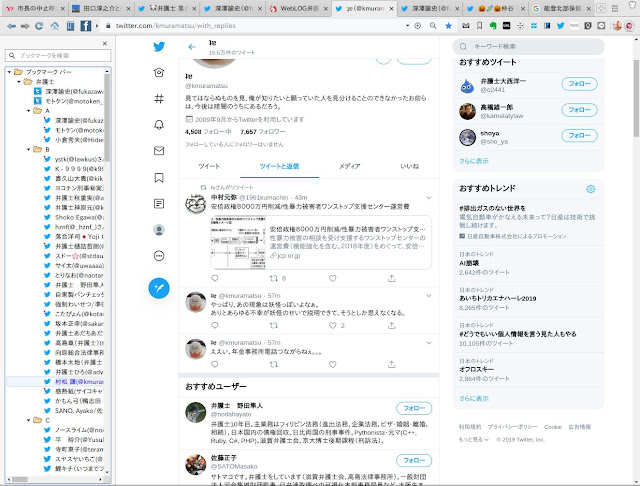
Task: Click the 4,508 フォロー中 link
Action: 208,132
